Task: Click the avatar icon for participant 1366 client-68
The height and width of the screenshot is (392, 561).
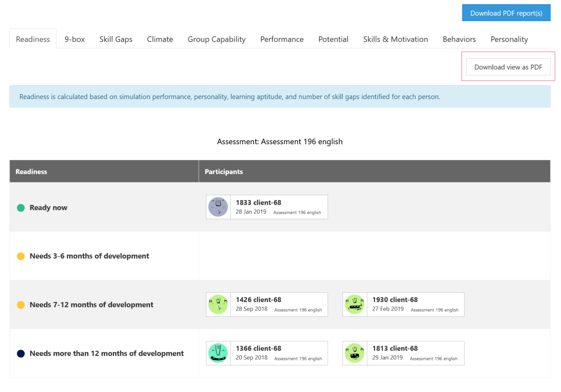Action: click(218, 353)
